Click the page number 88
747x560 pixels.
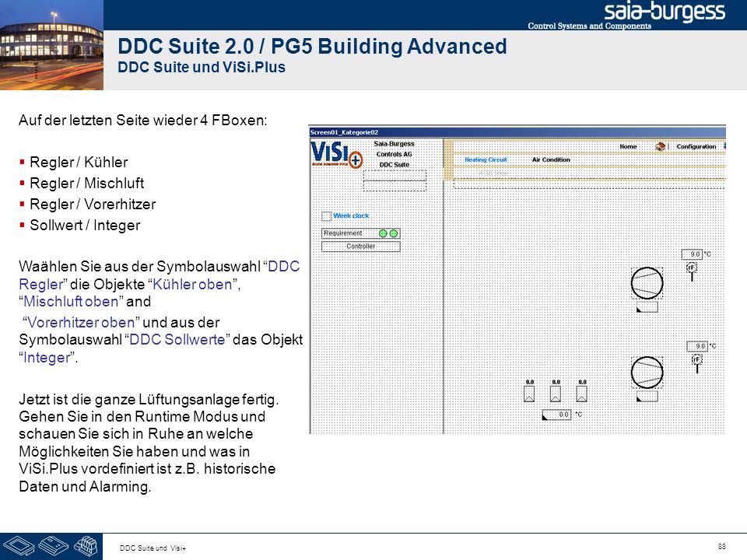coord(722,546)
